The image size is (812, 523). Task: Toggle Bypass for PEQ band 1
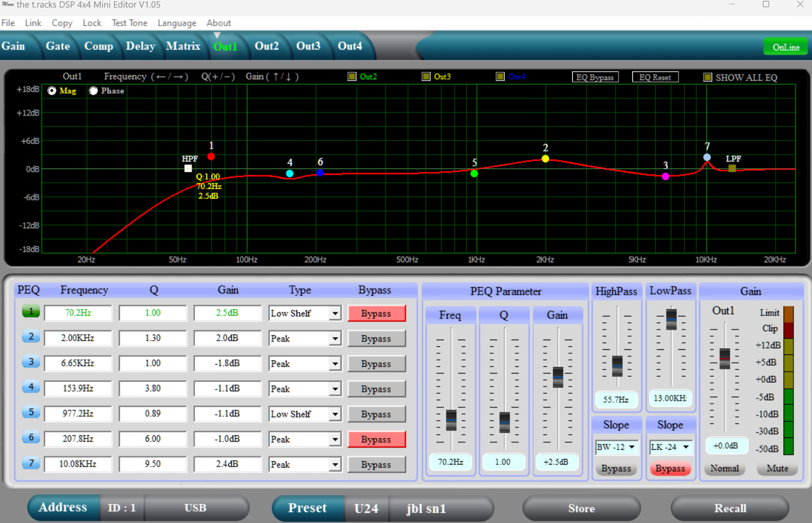[376, 313]
